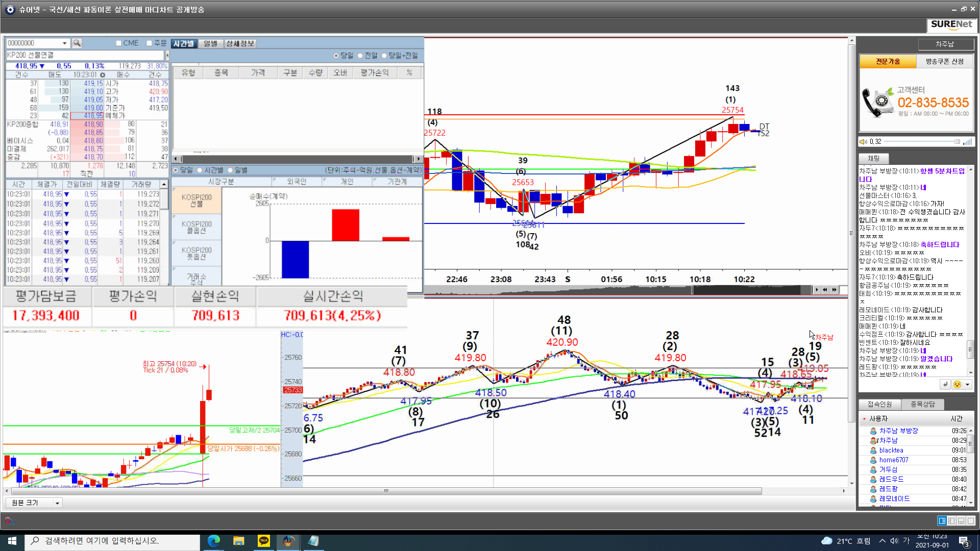Enable the CME checkbox
The height and width of the screenshot is (551, 980).
pyautogui.click(x=119, y=43)
